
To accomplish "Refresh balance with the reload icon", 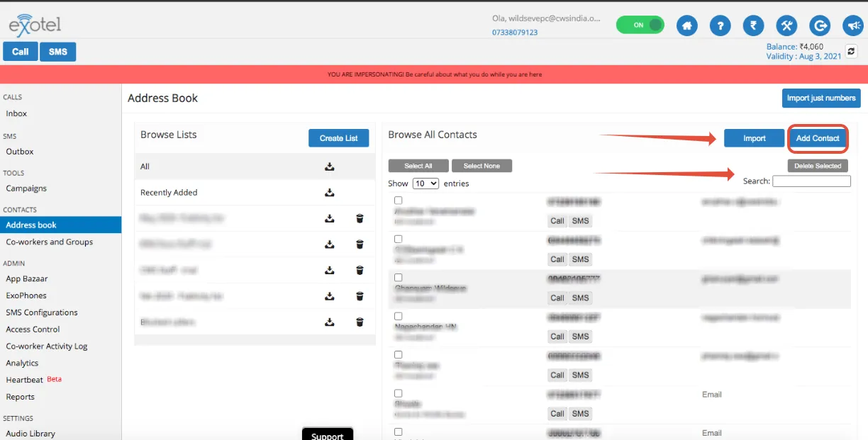I will pos(852,51).
